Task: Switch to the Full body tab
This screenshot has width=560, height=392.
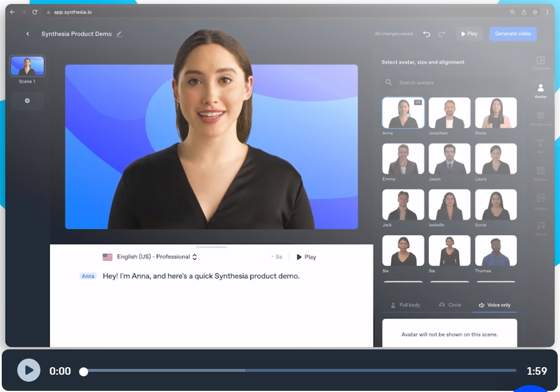Action: 405,305
